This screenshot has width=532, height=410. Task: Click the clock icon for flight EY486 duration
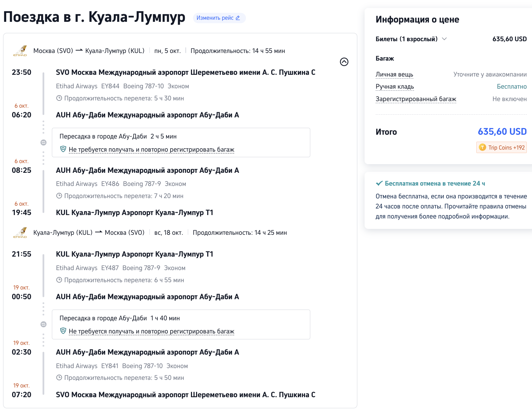(59, 196)
